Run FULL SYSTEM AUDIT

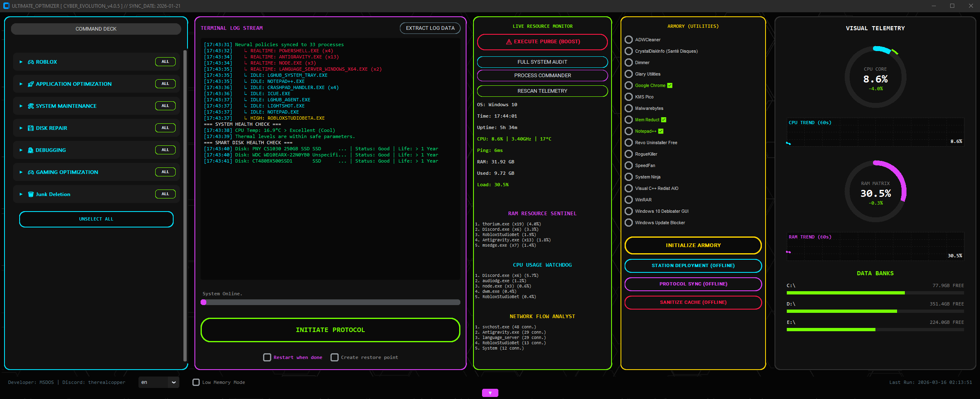[542, 62]
